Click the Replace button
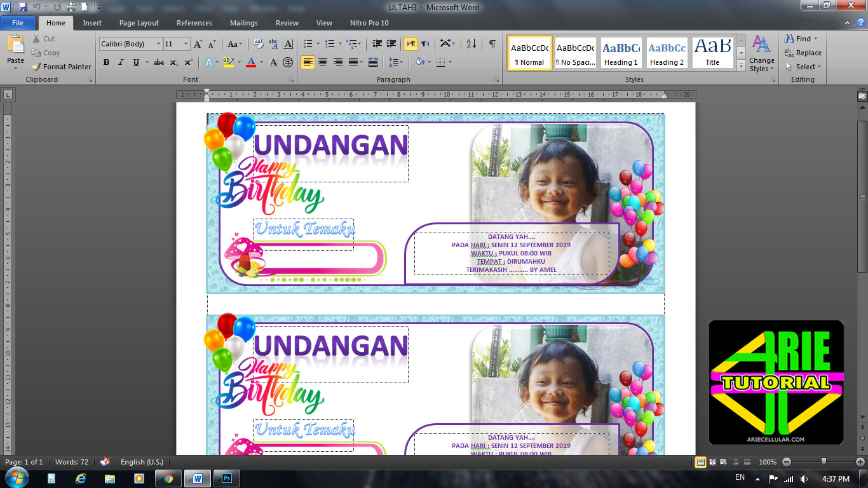 pos(803,53)
